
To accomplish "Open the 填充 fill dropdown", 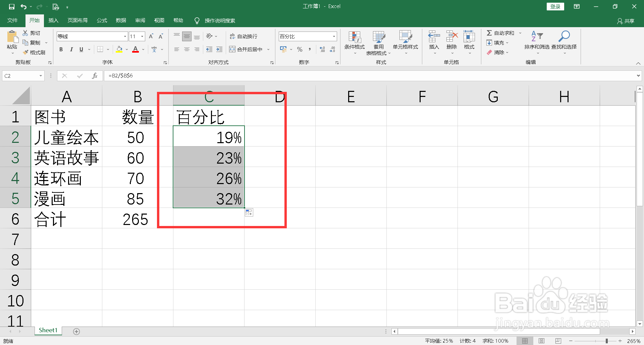I will (497, 43).
